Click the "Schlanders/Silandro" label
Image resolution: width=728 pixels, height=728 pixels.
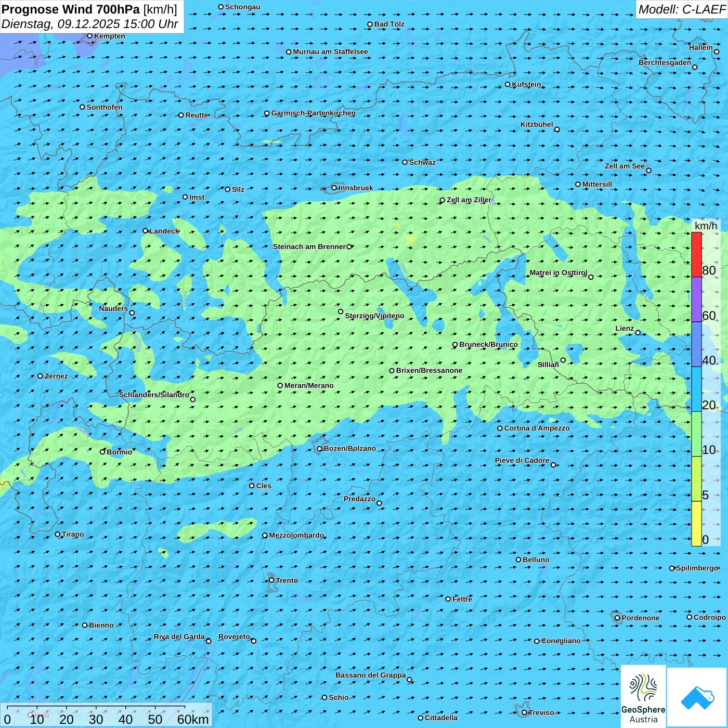tap(154, 395)
